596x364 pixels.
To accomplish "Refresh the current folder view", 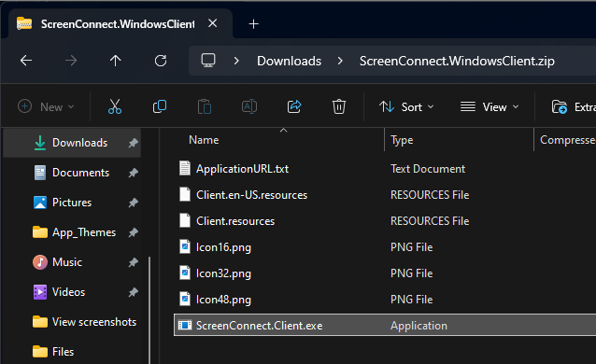I will coord(161,61).
